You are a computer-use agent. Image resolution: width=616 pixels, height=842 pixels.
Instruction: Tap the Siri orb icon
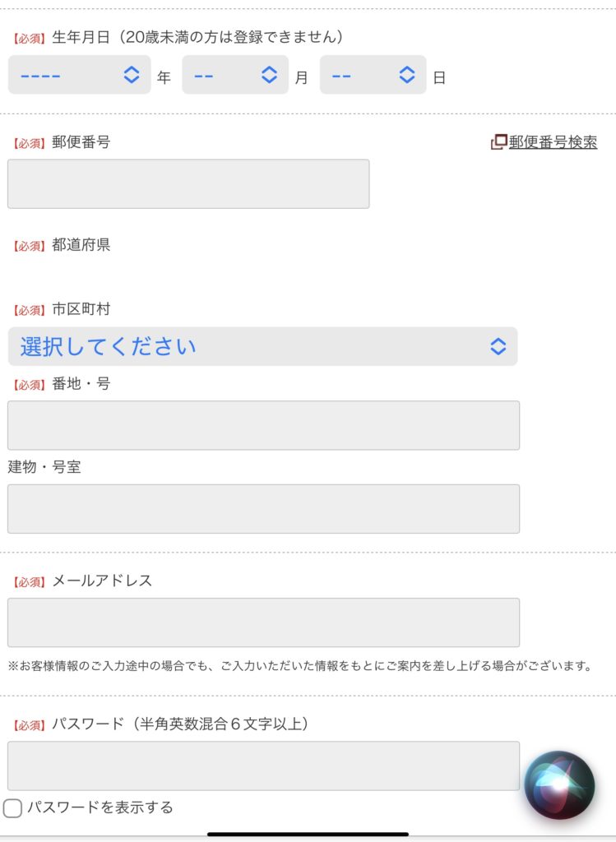tap(559, 784)
